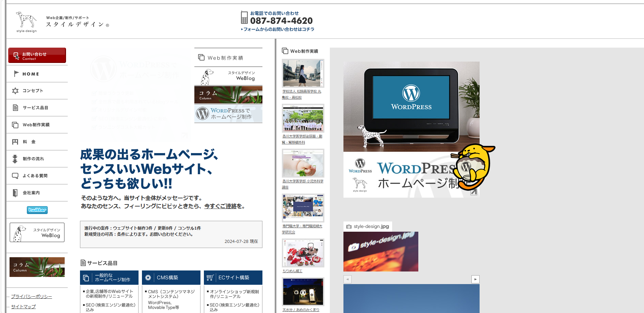This screenshot has width=644, height=313.
Task: Click the gear icon on CMS構築
Action: [148, 278]
